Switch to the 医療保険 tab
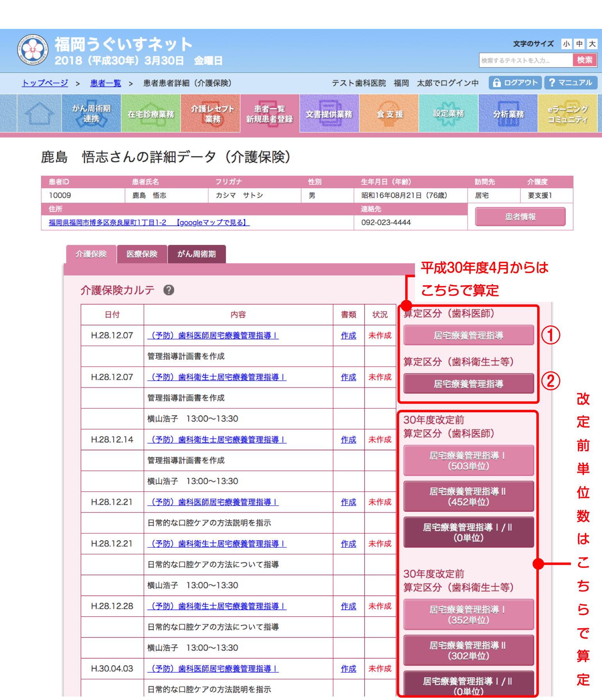Image resolution: width=602 pixels, height=700 pixels. (x=142, y=254)
